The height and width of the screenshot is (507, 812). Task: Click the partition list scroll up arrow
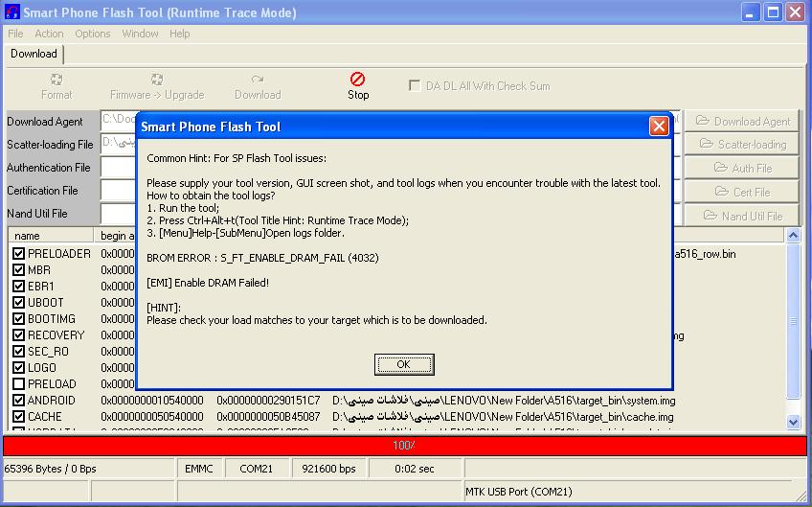point(793,236)
